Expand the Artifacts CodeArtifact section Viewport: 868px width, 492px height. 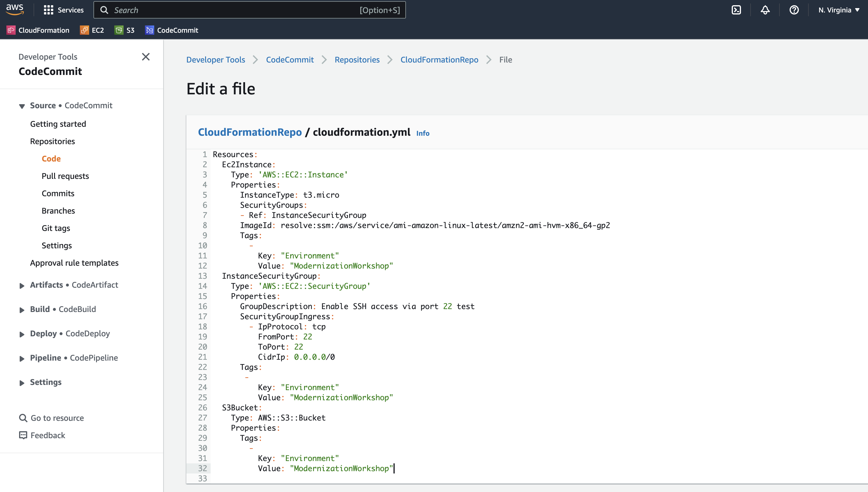point(22,286)
